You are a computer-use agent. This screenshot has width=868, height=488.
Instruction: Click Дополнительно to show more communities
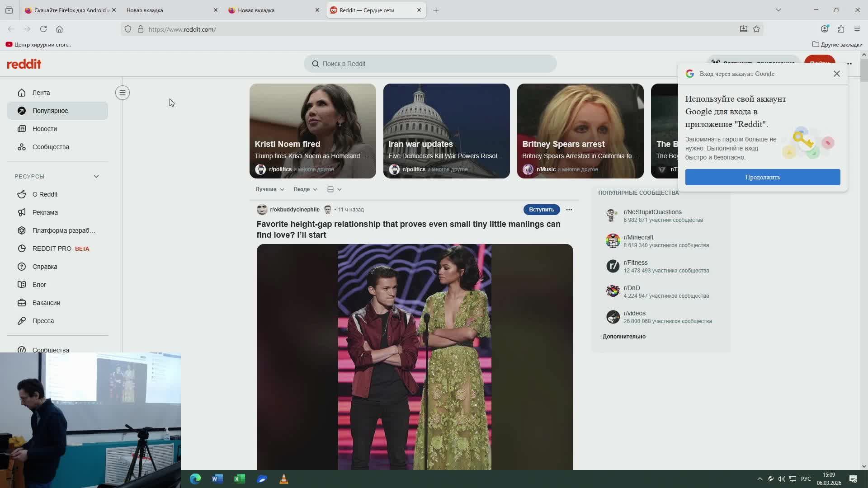pos(624,337)
